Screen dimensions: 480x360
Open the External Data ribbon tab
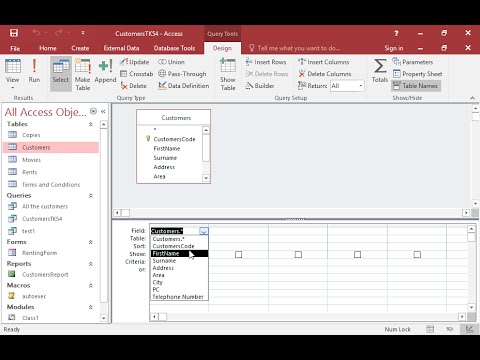(x=121, y=48)
